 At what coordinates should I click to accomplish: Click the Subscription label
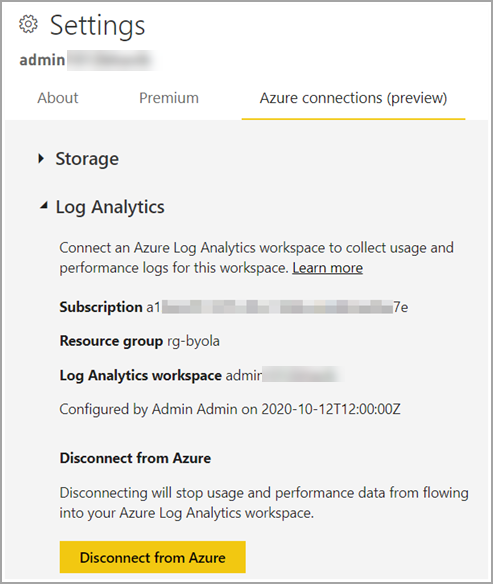pyautogui.click(x=101, y=307)
